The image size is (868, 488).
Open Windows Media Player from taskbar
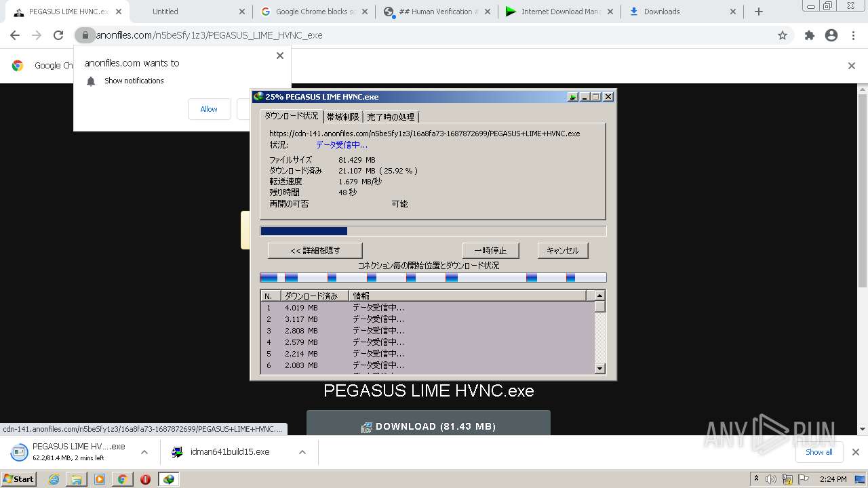(100, 479)
